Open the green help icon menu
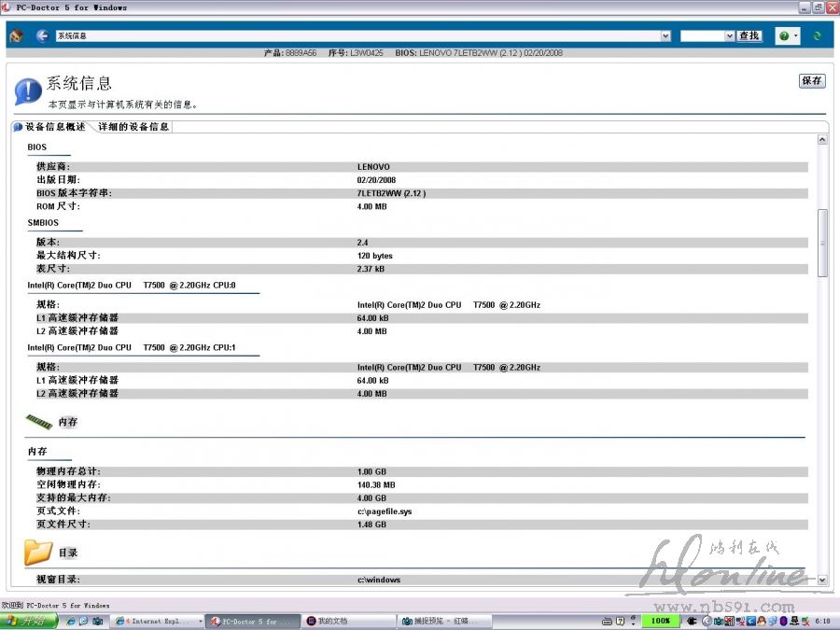 [787, 35]
